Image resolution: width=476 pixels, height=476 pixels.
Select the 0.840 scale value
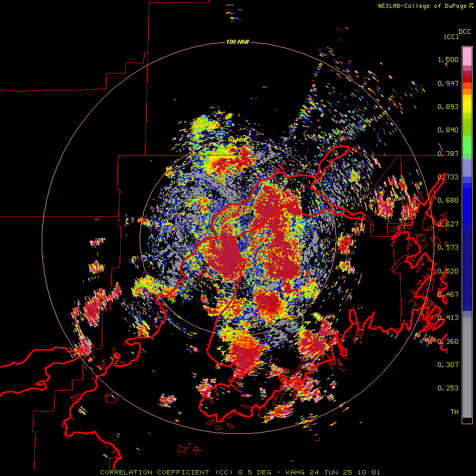[x=448, y=130]
